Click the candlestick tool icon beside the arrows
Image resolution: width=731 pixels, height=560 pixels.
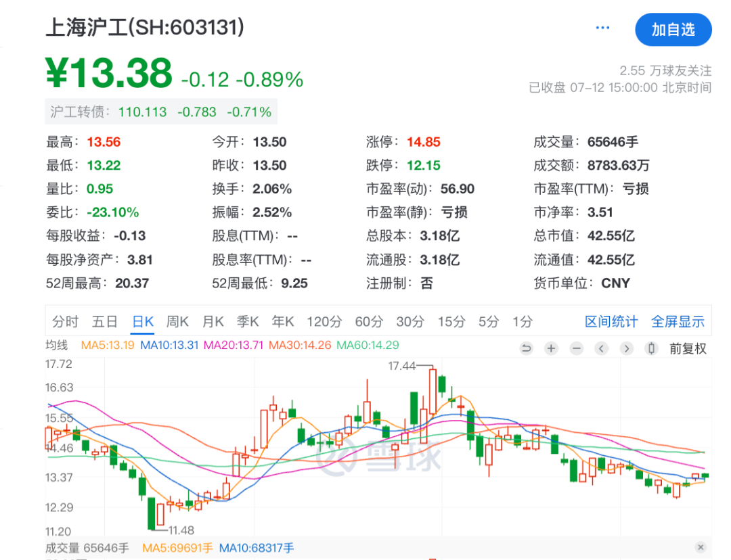(650, 348)
